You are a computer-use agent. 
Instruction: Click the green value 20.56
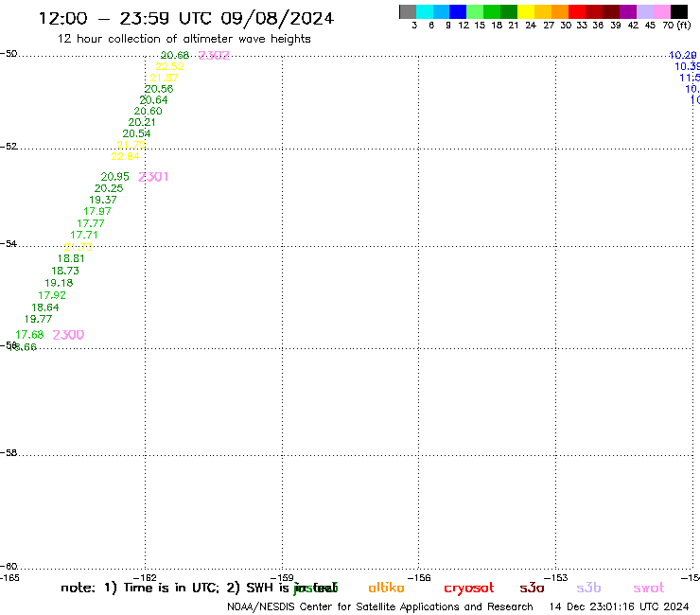pyautogui.click(x=159, y=89)
